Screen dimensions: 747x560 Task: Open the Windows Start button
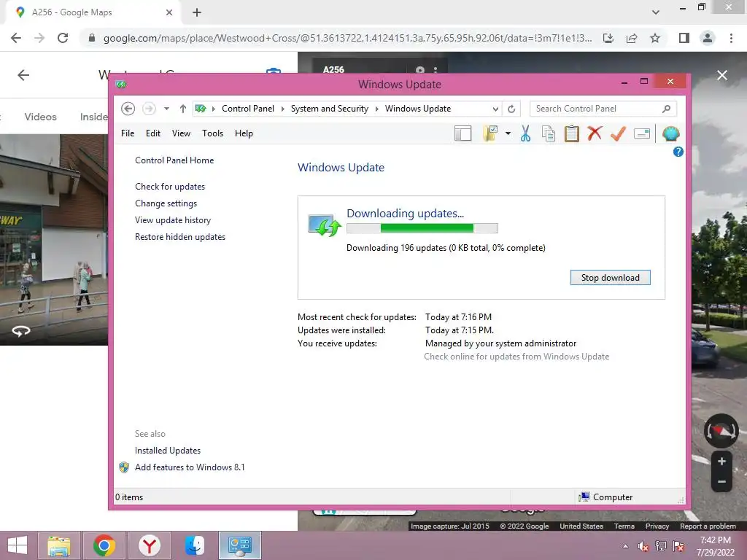[18, 545]
